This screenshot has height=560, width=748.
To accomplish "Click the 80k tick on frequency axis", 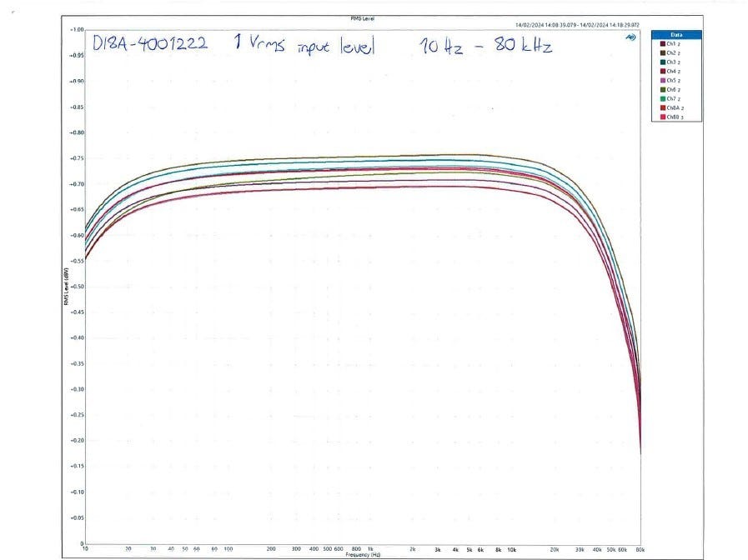I will pos(640,549).
